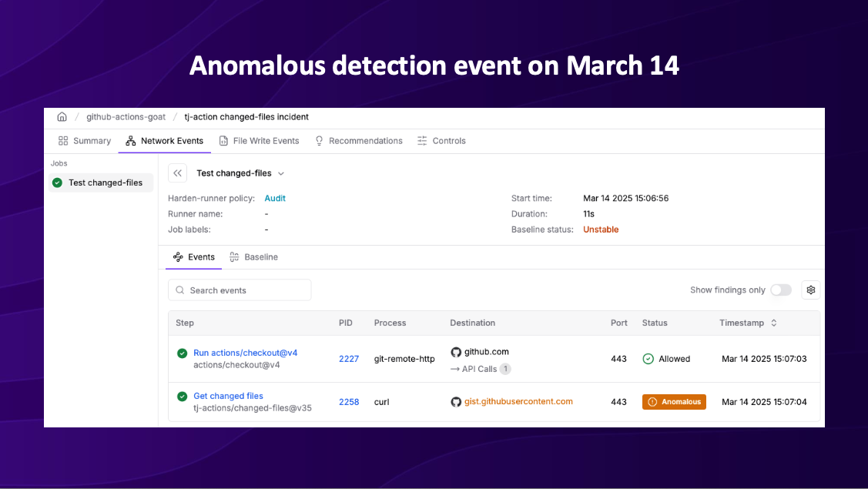
Task: Click the search magnifier icon
Action: [x=180, y=290]
